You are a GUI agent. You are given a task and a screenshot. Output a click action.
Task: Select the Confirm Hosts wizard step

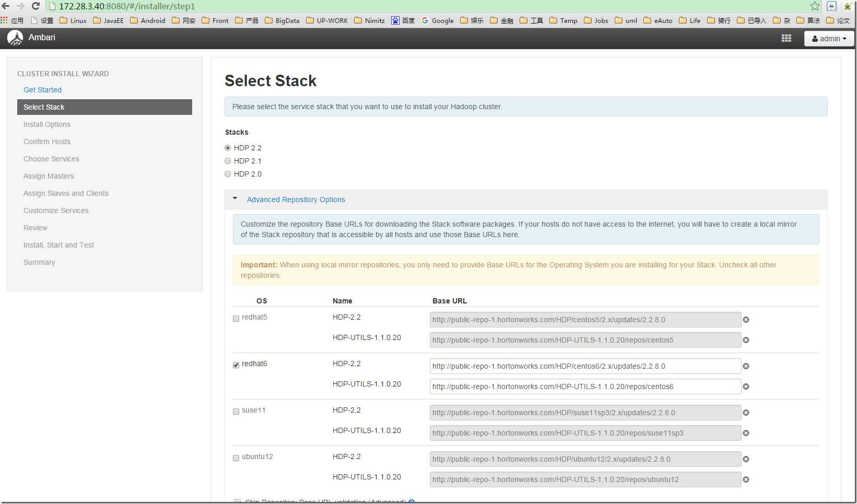[x=46, y=142]
